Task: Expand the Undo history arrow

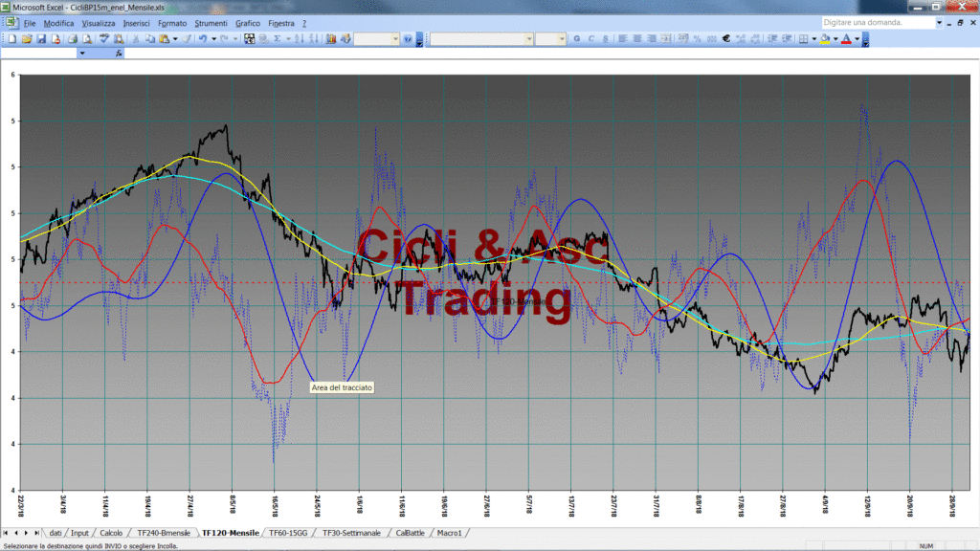Action: pos(213,38)
